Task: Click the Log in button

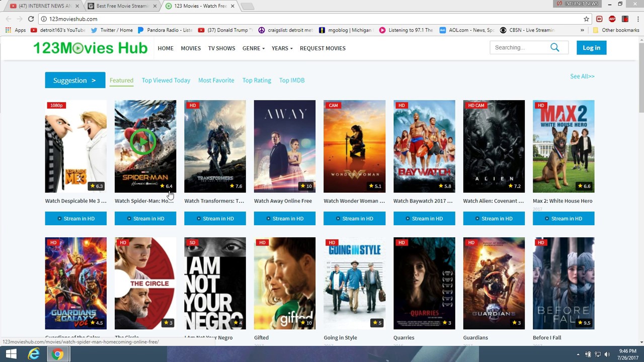Action: pyautogui.click(x=591, y=48)
